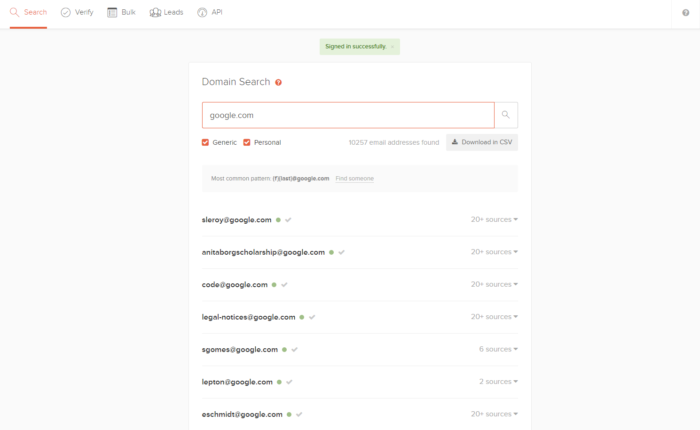Uncheck the Personal checkbox

click(247, 142)
